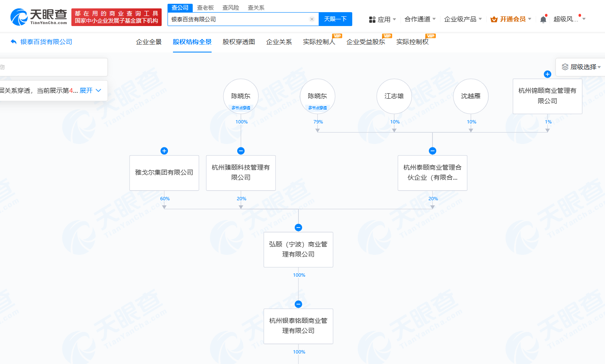Click the 100% label under 弘颐（宁波）商业管理有限公司
605x364 pixels.
(299, 275)
